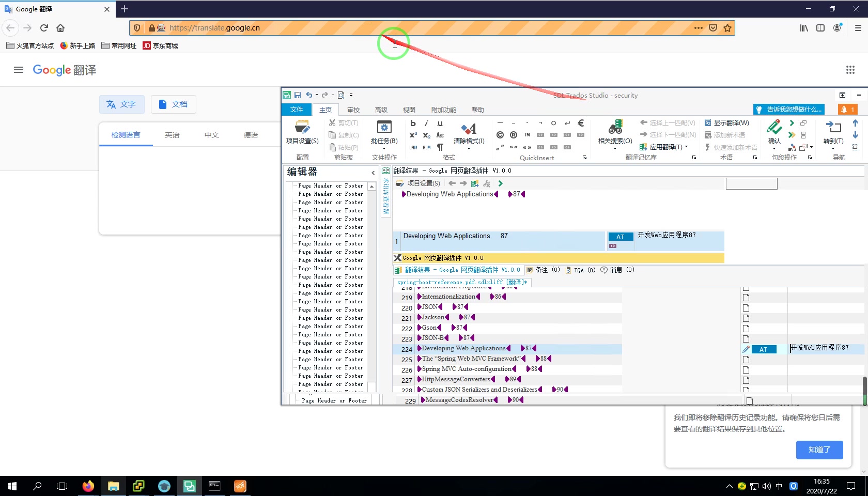Expand Clear Formatting (清除格式) dropdown
This screenshot has height=496, width=868.
[x=469, y=148]
